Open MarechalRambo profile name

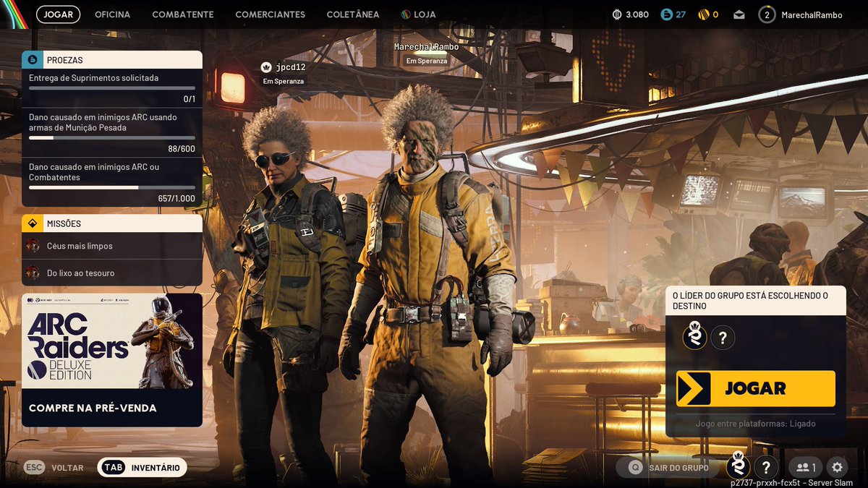tap(812, 14)
